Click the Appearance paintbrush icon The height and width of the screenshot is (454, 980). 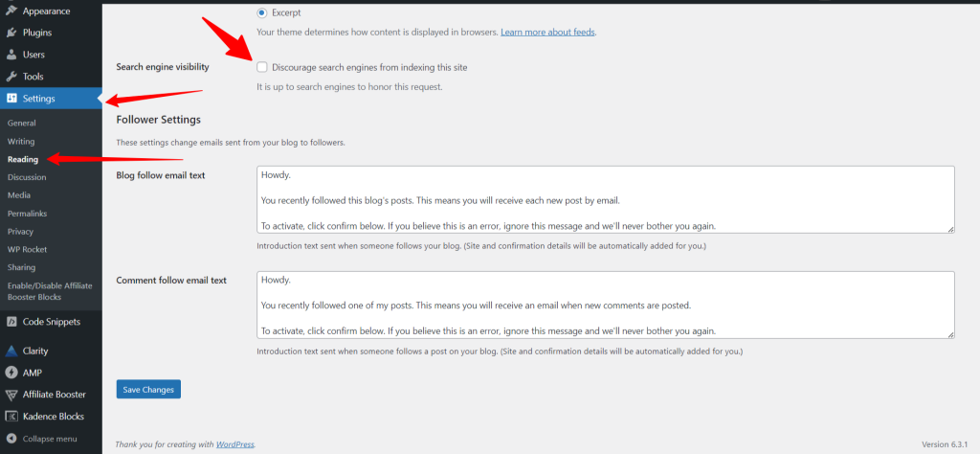click(x=11, y=11)
